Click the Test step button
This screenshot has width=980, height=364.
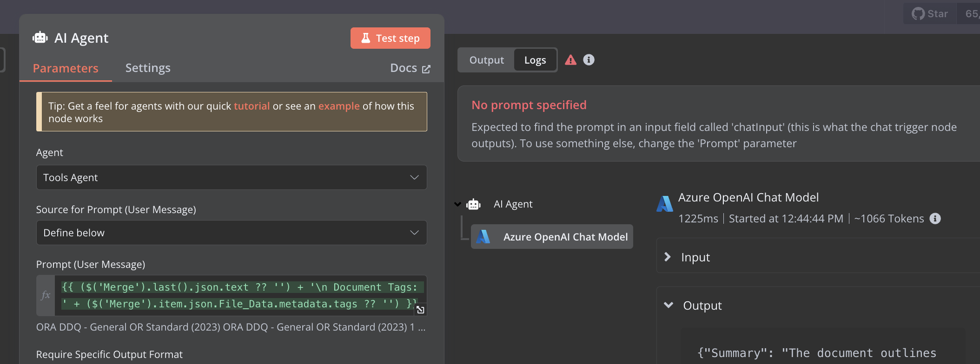[390, 38]
